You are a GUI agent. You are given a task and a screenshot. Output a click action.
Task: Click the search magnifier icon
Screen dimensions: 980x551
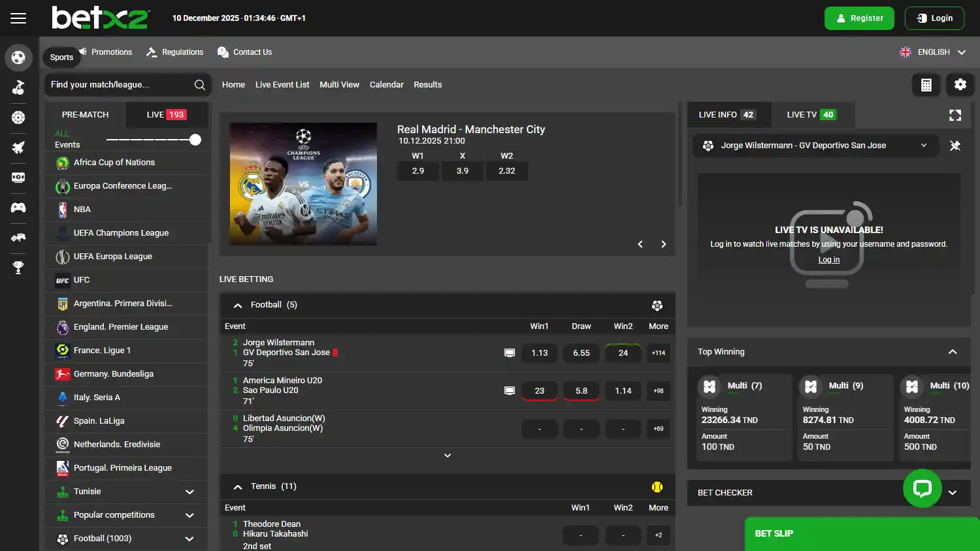click(200, 85)
